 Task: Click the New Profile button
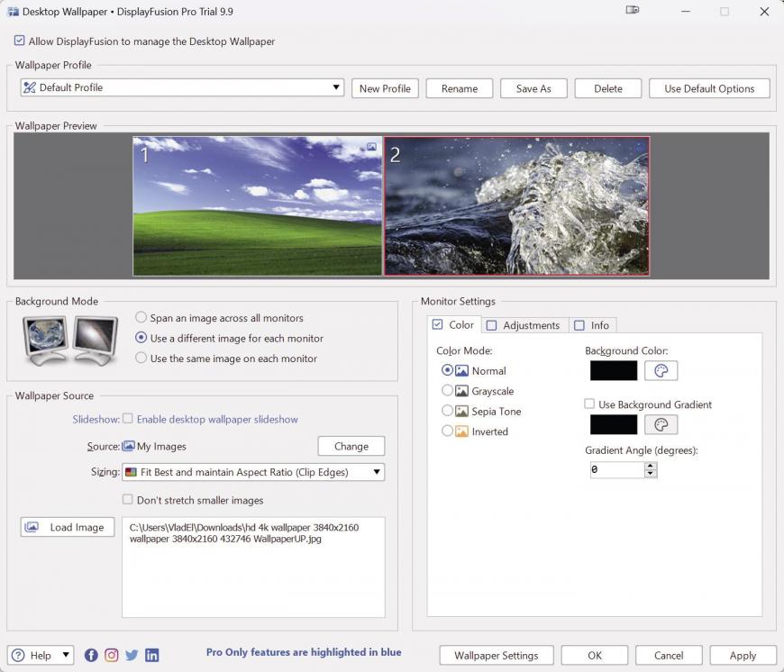click(x=385, y=88)
